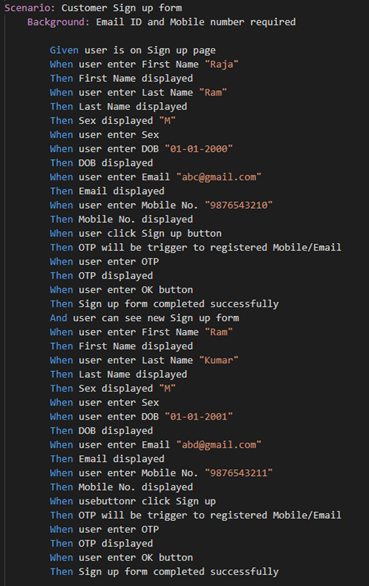Image resolution: width=369 pixels, height=586 pixels.
Task: Click the misspelled word usebuttonr
Action: [107, 501]
